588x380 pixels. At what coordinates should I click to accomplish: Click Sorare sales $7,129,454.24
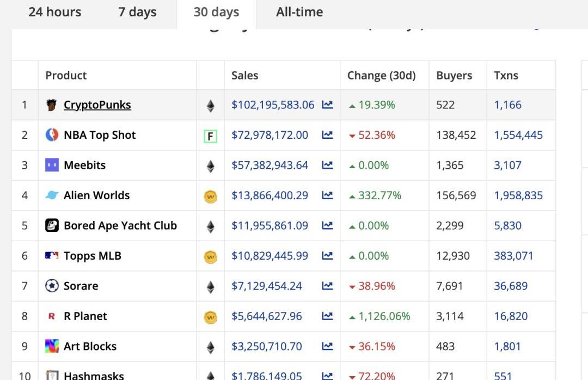267,286
